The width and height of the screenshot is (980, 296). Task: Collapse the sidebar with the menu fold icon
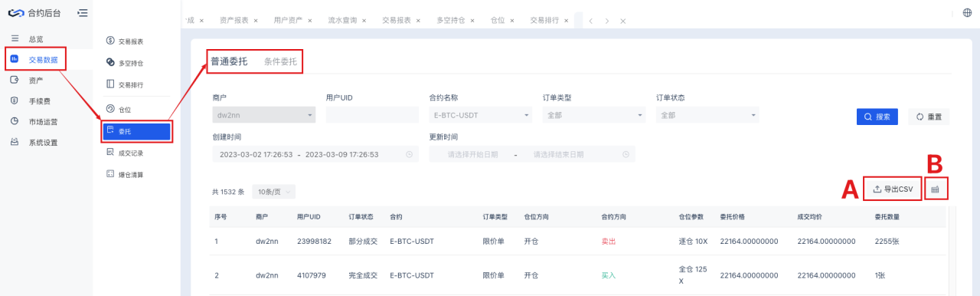[82, 12]
